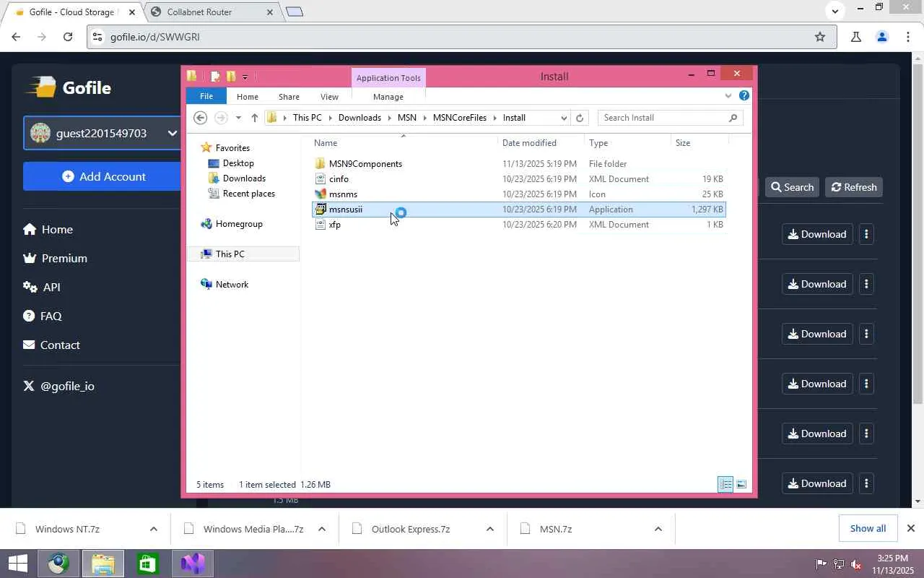The image size is (924, 578).
Task: Open the Windows NT.7z download options
Action: pos(153,529)
